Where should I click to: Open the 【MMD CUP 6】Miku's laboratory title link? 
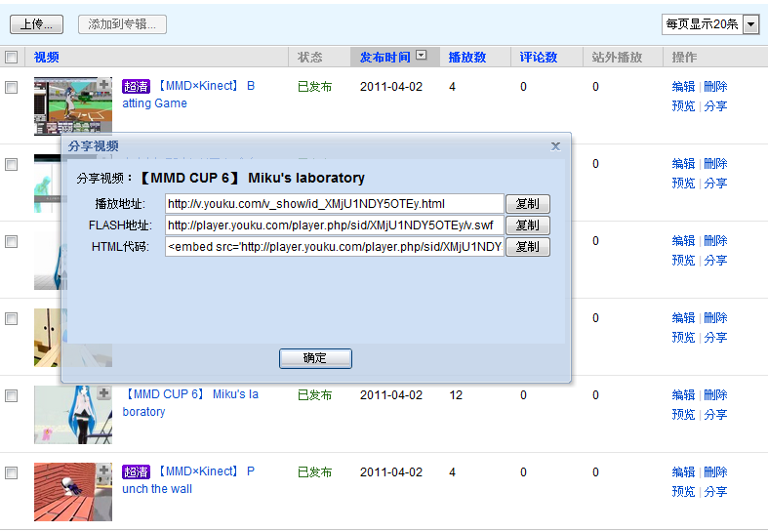coord(190,403)
